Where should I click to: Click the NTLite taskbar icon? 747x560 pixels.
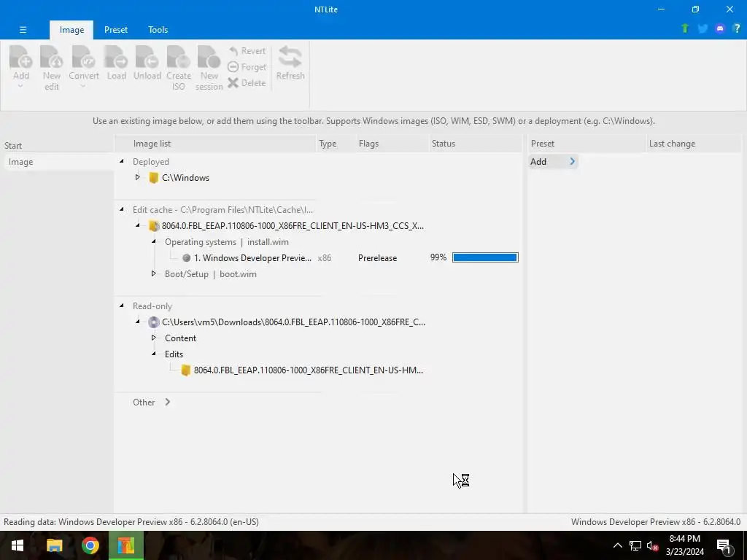coord(125,545)
